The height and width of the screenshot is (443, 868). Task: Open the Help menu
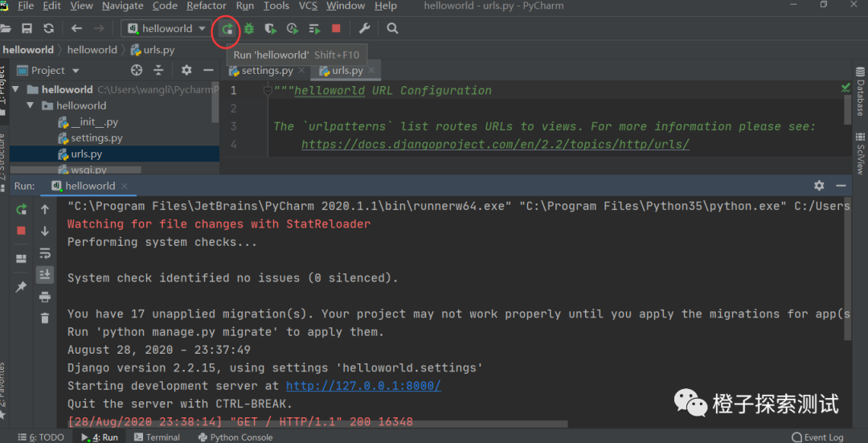click(385, 6)
